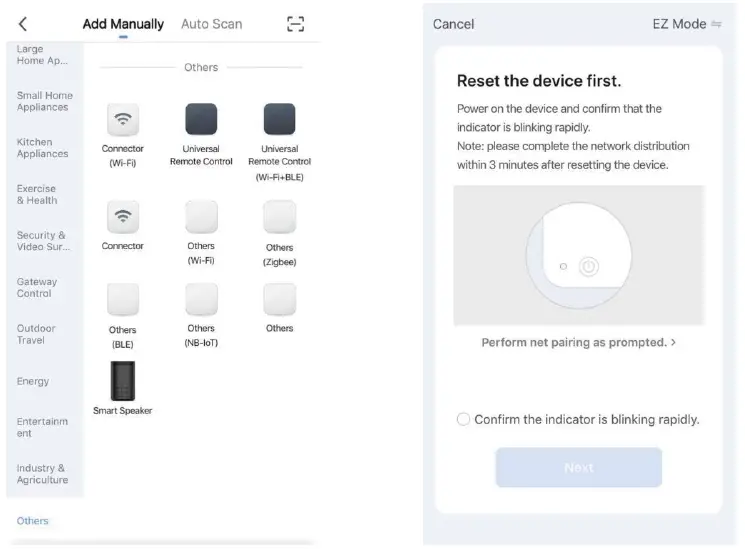745x549 pixels.
Task: Tap the device reset illustration image
Action: tap(578, 256)
